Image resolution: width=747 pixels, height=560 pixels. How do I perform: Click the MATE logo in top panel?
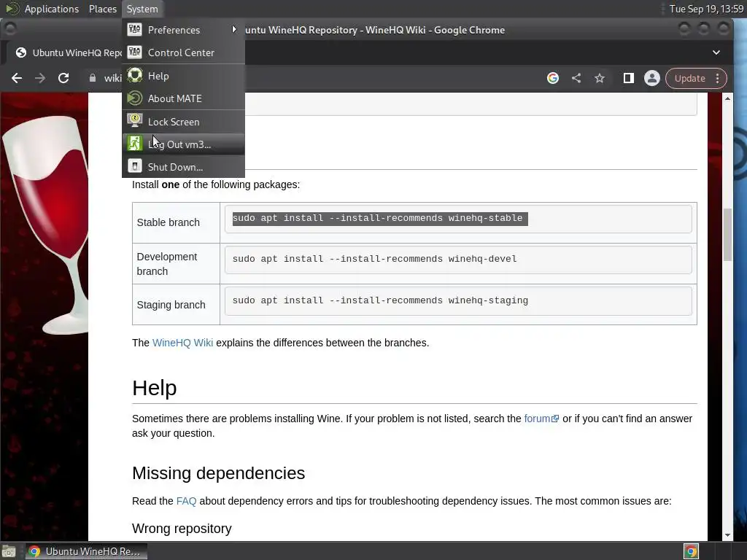[x=12, y=9]
